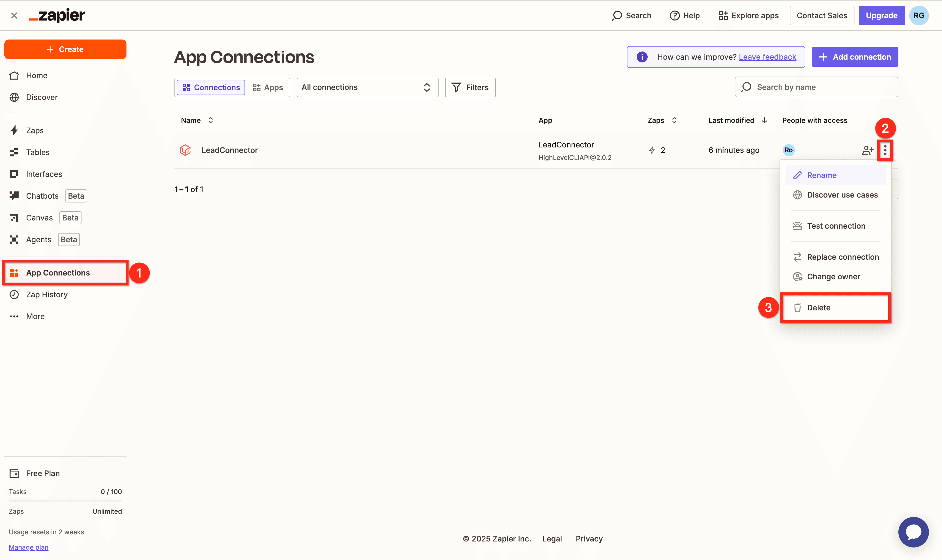Click the Upgrade button
Viewport: 942px width, 560px height.
coord(881,16)
